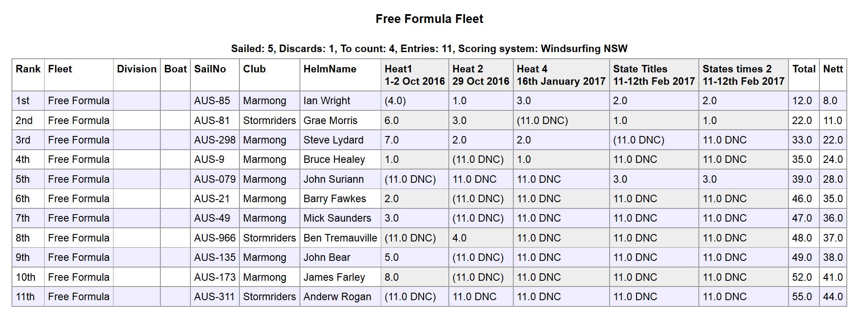Select Bruce Healey in the table
The width and height of the screenshot is (868, 328).
tap(334, 160)
